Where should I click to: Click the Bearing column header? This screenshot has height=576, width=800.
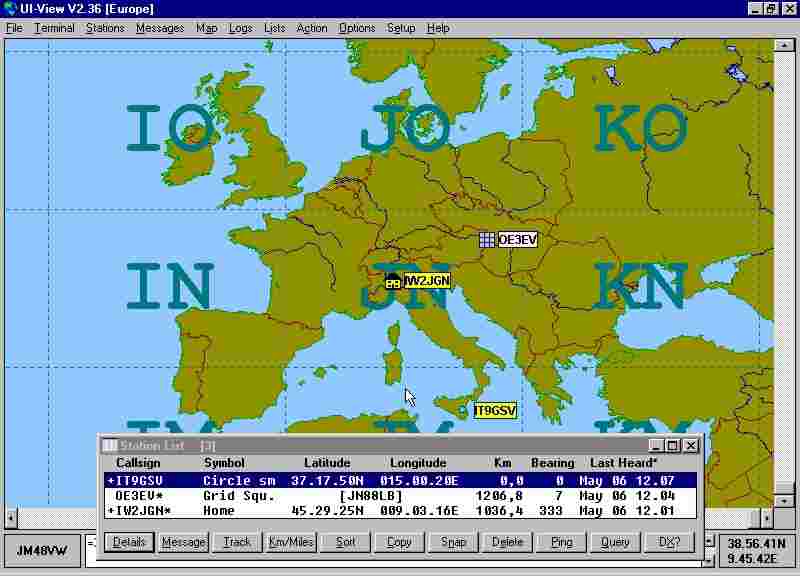click(x=553, y=463)
